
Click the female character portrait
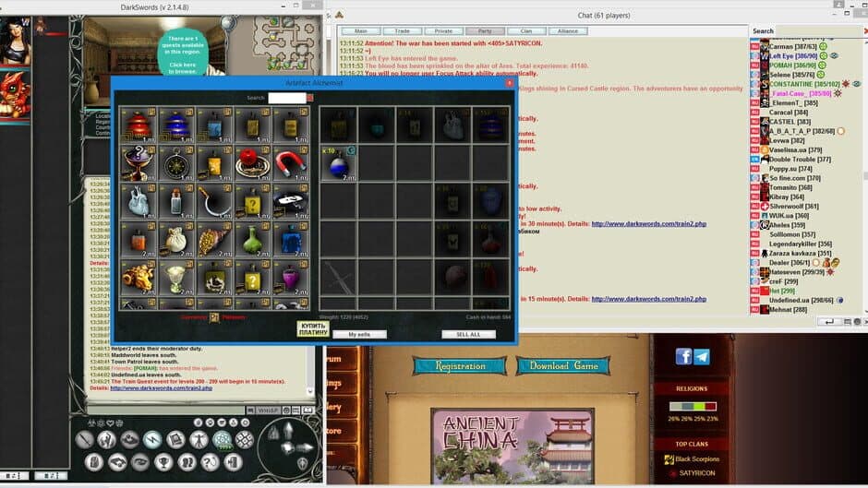click(15, 41)
